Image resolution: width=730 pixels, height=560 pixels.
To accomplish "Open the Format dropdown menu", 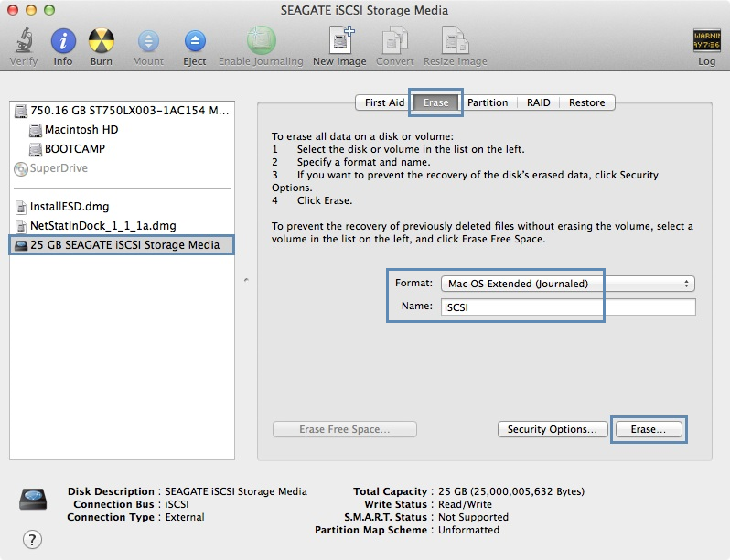I will pos(567,284).
